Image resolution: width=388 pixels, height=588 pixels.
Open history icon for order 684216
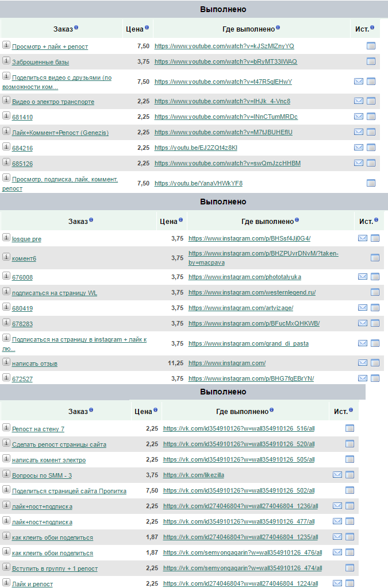pos(371,148)
